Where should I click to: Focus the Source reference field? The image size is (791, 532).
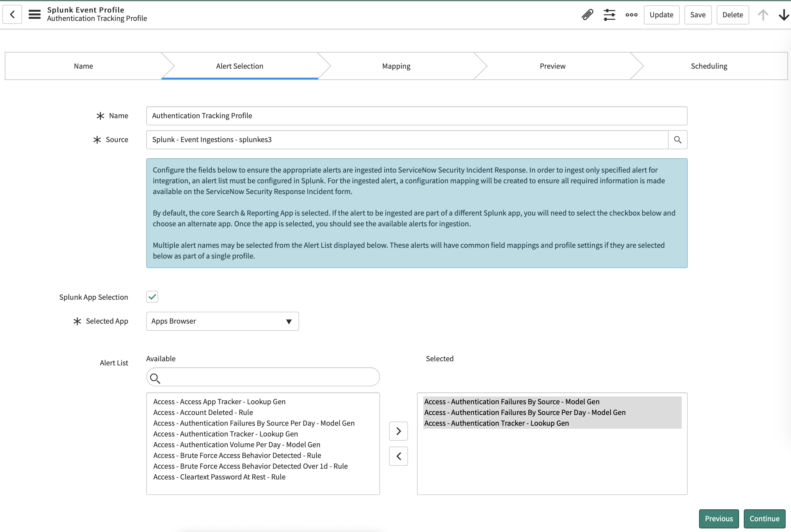[407, 139]
